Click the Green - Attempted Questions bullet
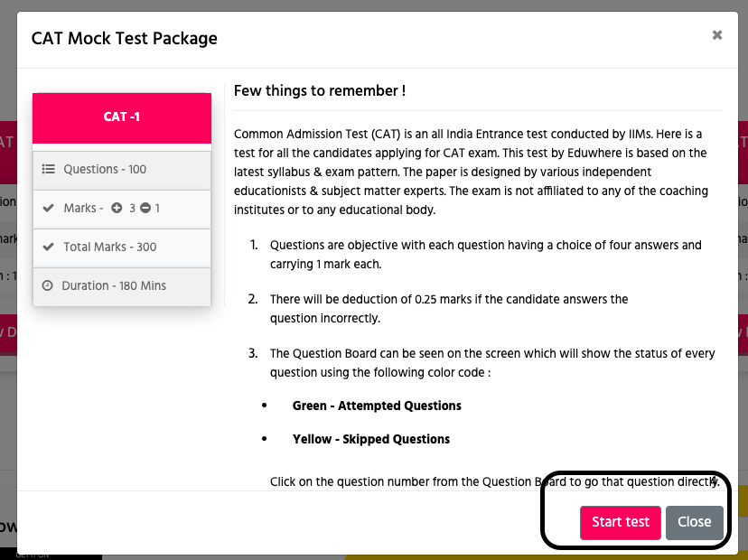 377,406
